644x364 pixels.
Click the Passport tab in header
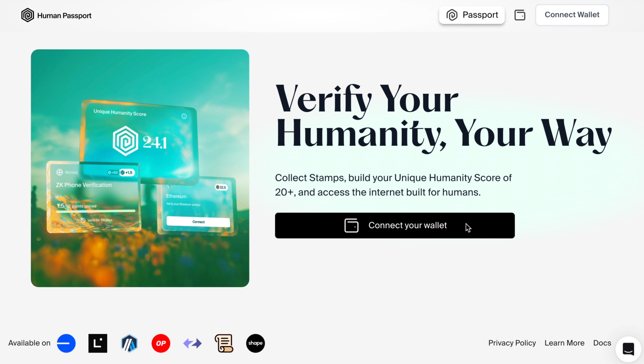pyautogui.click(x=472, y=15)
